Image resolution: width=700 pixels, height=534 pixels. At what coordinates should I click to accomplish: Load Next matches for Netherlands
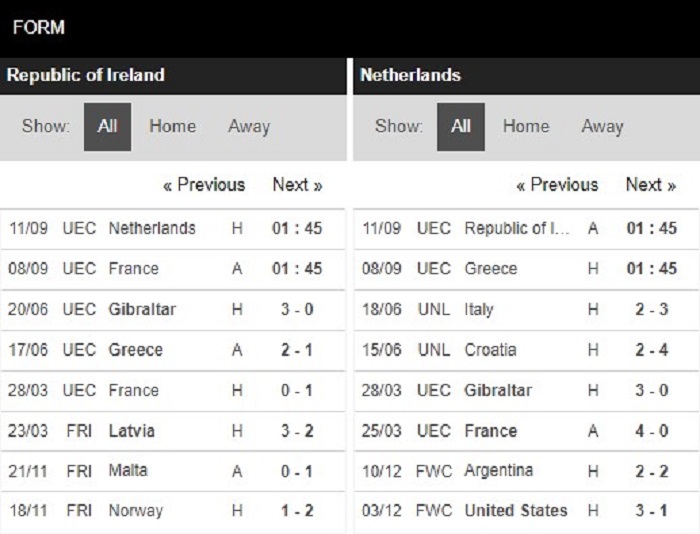click(650, 185)
